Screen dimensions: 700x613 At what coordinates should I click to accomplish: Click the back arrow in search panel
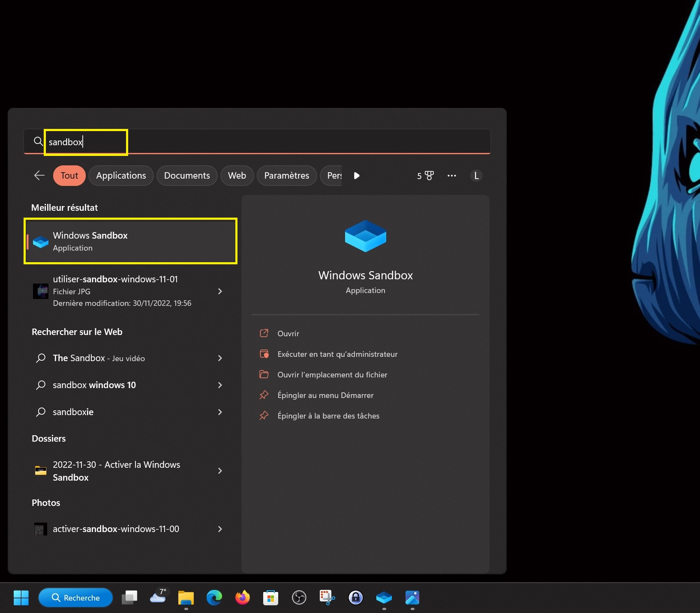[39, 176]
